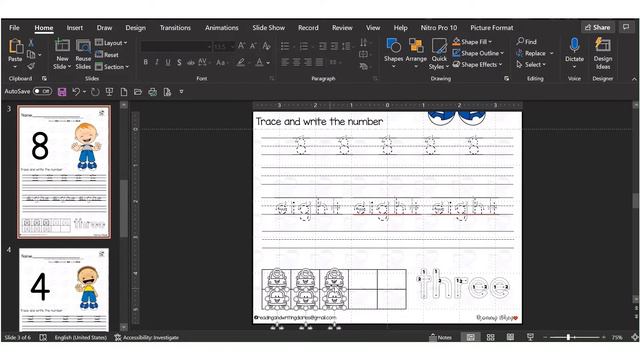This screenshot has width=640, height=360.
Task: Switch to Reading view in status bar
Action: [x=510, y=337]
